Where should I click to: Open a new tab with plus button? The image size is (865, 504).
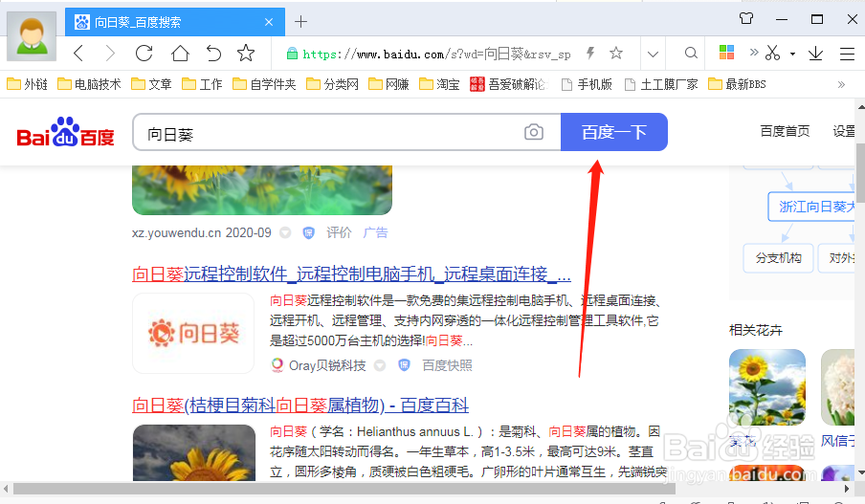[x=300, y=22]
